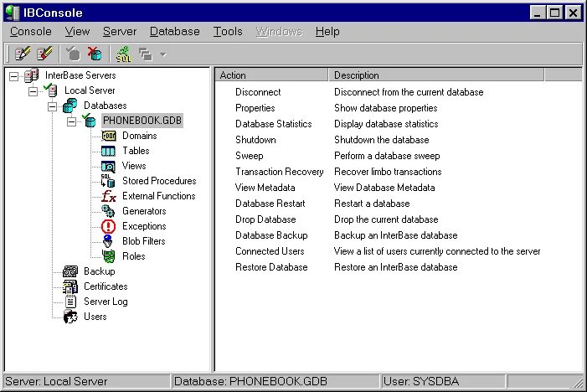Click the InterBase Servers tree icon

(x=31, y=75)
